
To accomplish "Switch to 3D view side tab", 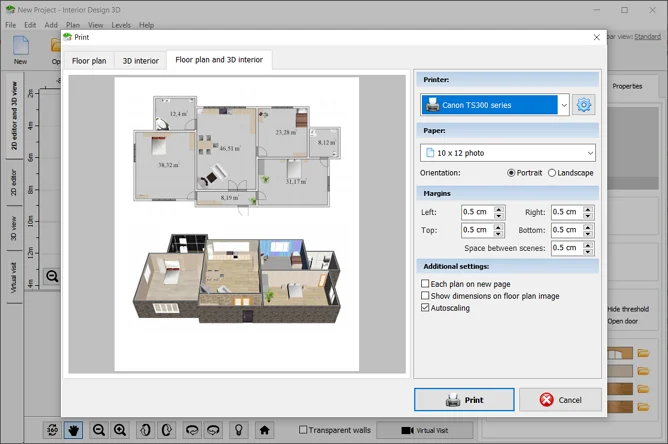I will 14,228.
